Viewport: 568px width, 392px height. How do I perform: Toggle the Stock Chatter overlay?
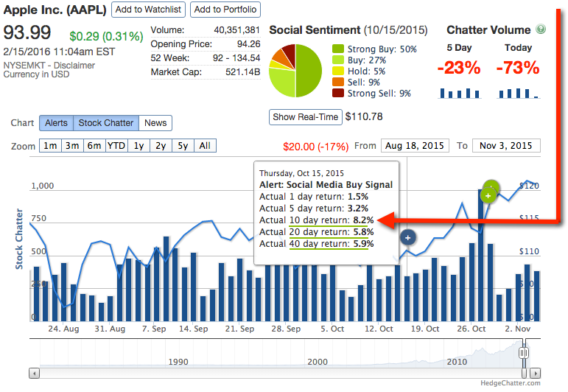[x=106, y=123]
